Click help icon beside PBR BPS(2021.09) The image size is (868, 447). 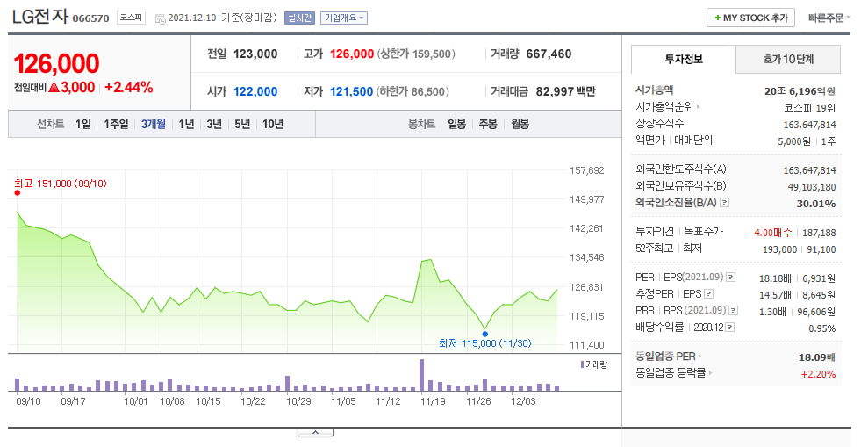734,311
